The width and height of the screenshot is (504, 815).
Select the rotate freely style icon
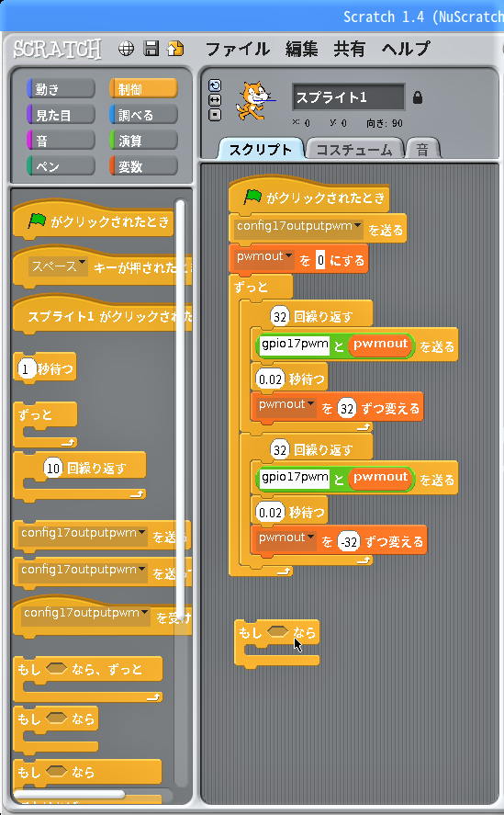coord(215,85)
